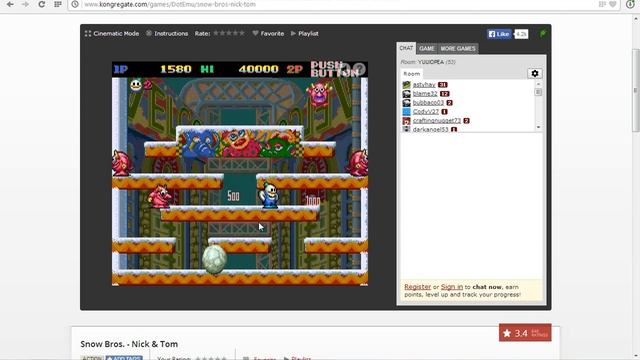Screen dimensions: 640x360
Task: Click the large snowball at bottom of game
Action: [215, 259]
